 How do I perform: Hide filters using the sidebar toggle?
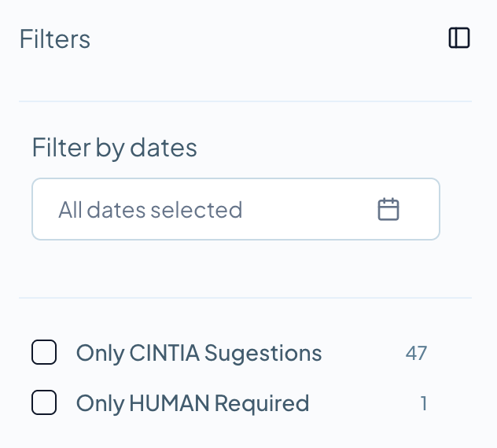[459, 38]
